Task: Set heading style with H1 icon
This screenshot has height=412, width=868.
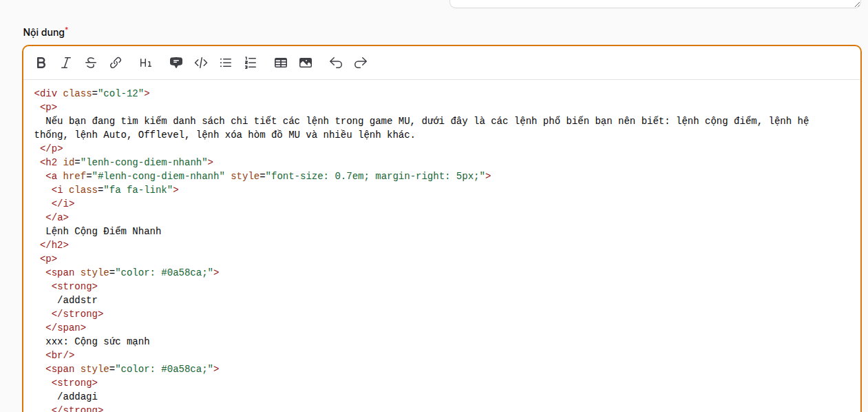Action: coord(146,63)
